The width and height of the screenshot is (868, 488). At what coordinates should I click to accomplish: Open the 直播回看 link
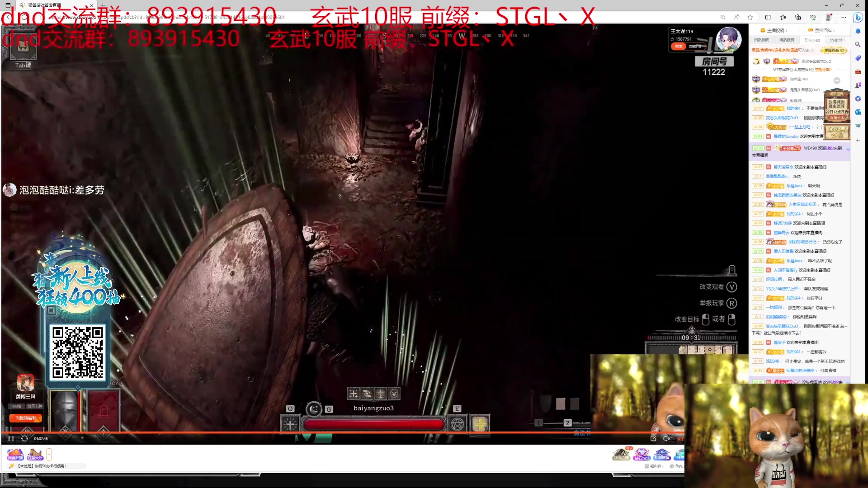click(x=821, y=30)
